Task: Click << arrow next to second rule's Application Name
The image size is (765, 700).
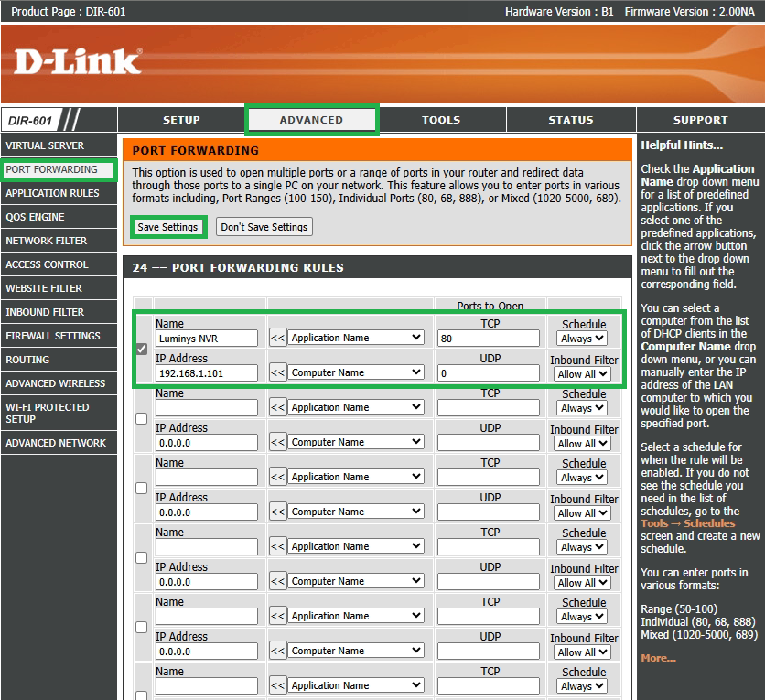Action: click(x=277, y=408)
